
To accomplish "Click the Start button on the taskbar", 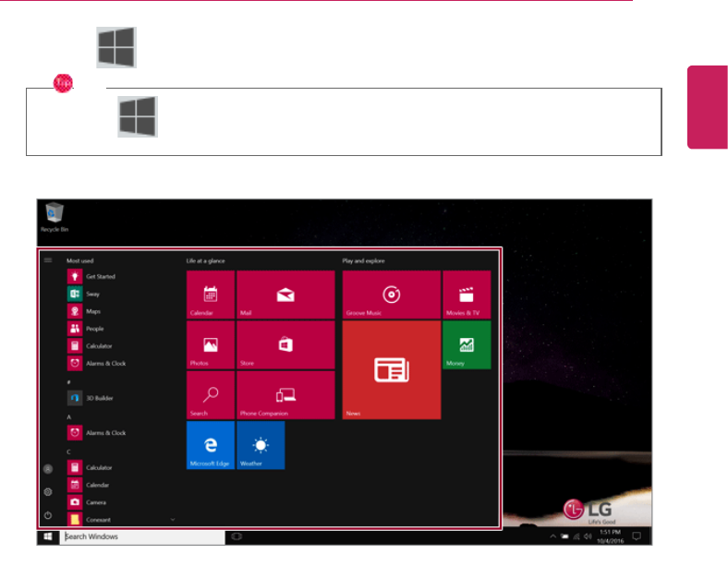I will (x=48, y=536).
